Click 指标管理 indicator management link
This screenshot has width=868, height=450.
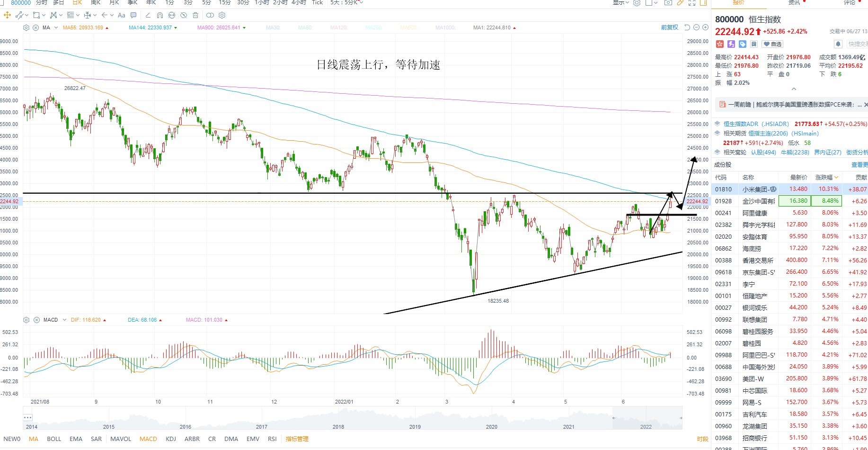[297, 439]
